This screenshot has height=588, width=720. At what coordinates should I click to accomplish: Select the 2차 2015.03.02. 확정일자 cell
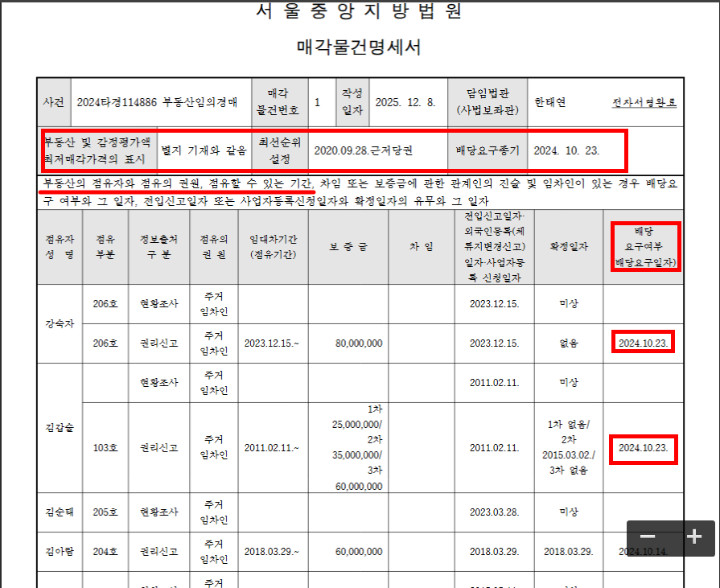pos(569,447)
